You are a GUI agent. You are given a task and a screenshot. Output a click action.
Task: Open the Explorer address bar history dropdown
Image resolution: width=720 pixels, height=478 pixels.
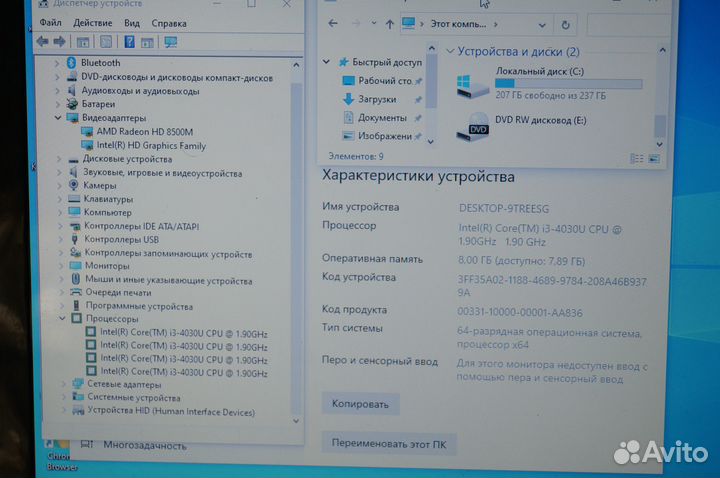tap(542, 25)
